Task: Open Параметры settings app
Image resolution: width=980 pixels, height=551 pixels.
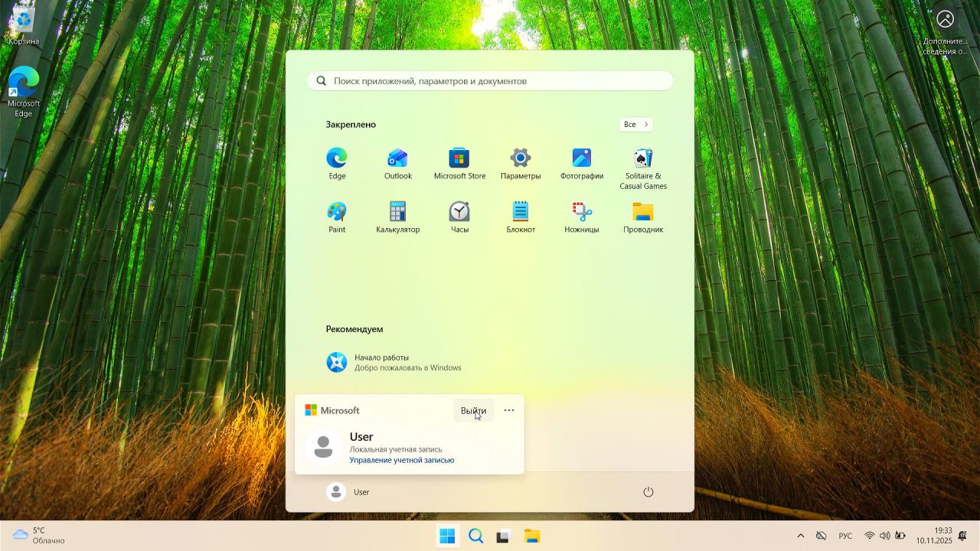Action: [x=521, y=164]
